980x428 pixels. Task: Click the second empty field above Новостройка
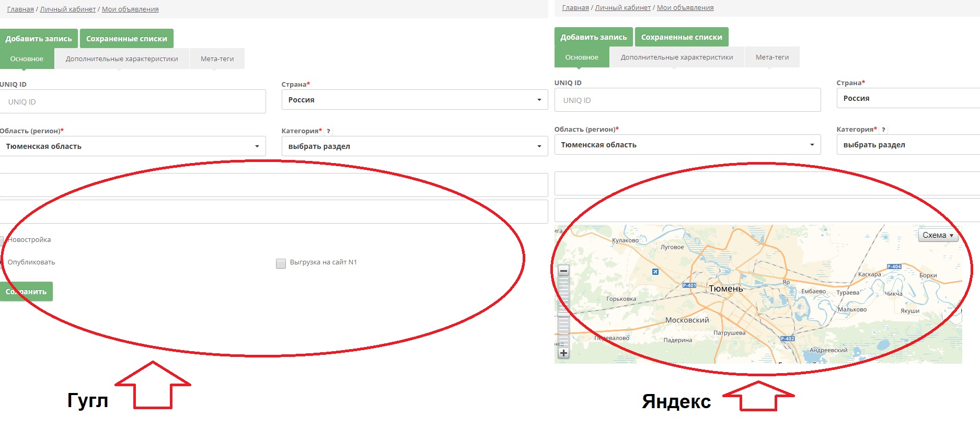274,212
